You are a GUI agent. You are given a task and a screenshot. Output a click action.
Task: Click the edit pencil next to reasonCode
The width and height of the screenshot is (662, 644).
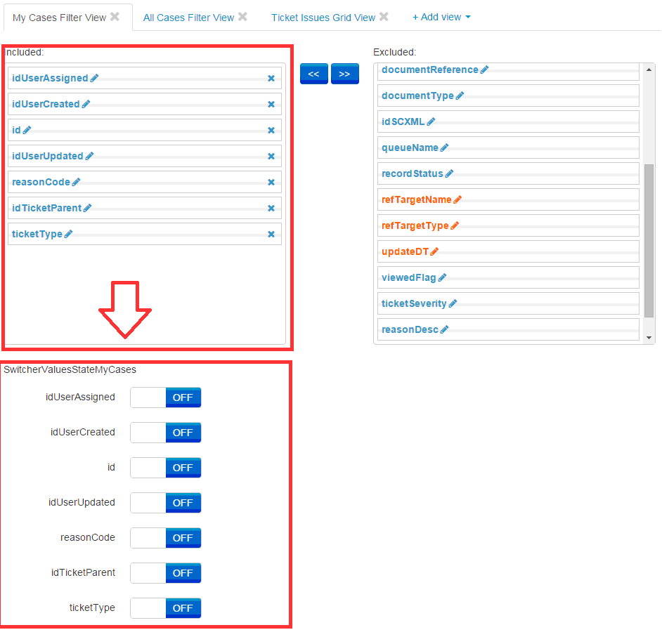[x=76, y=182]
